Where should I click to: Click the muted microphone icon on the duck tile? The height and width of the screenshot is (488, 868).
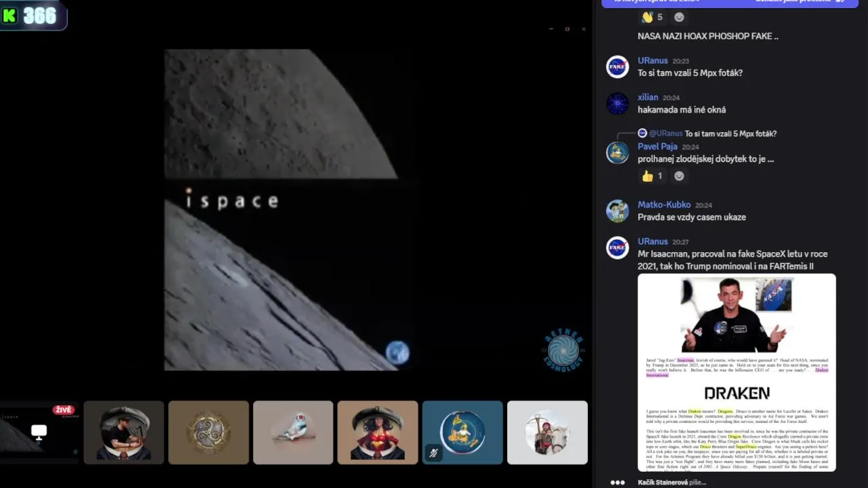433,453
